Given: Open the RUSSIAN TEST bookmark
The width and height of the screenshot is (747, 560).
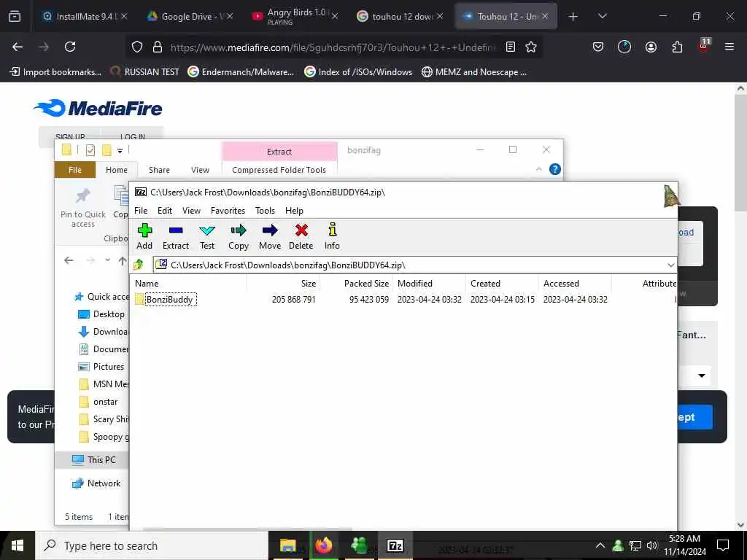Looking at the screenshot, I should point(145,72).
